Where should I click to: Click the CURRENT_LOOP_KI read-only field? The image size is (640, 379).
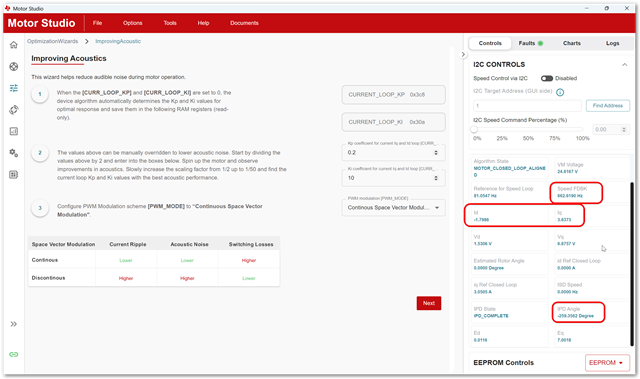click(393, 122)
